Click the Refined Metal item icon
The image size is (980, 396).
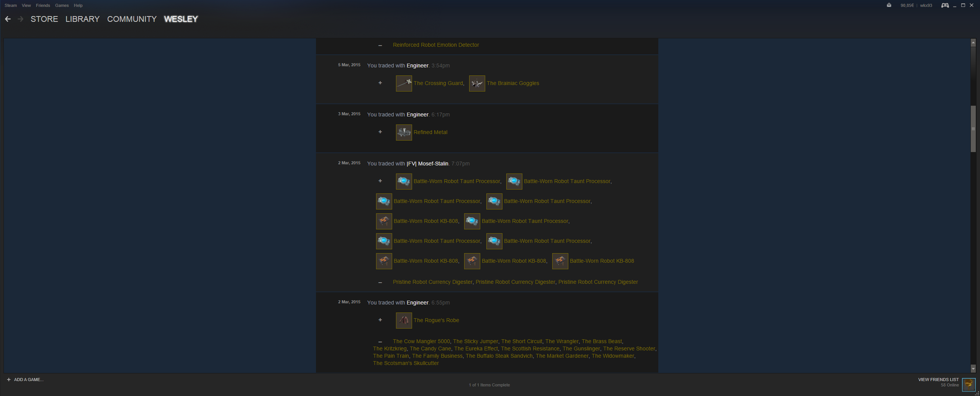(404, 133)
